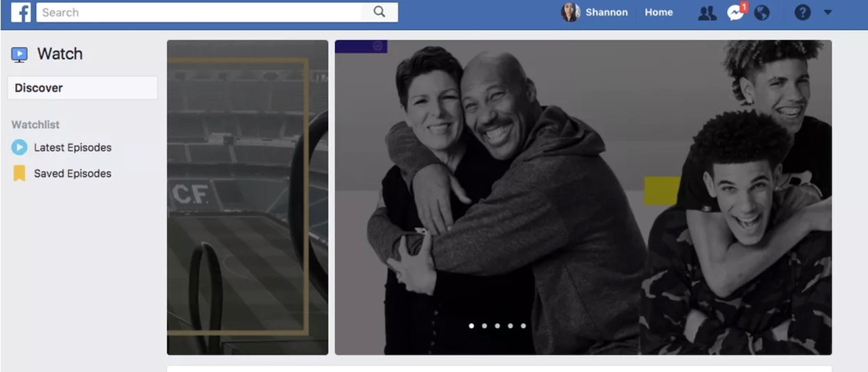868x372 pixels.
Task: Click the Facebook logo icon
Action: [21, 12]
